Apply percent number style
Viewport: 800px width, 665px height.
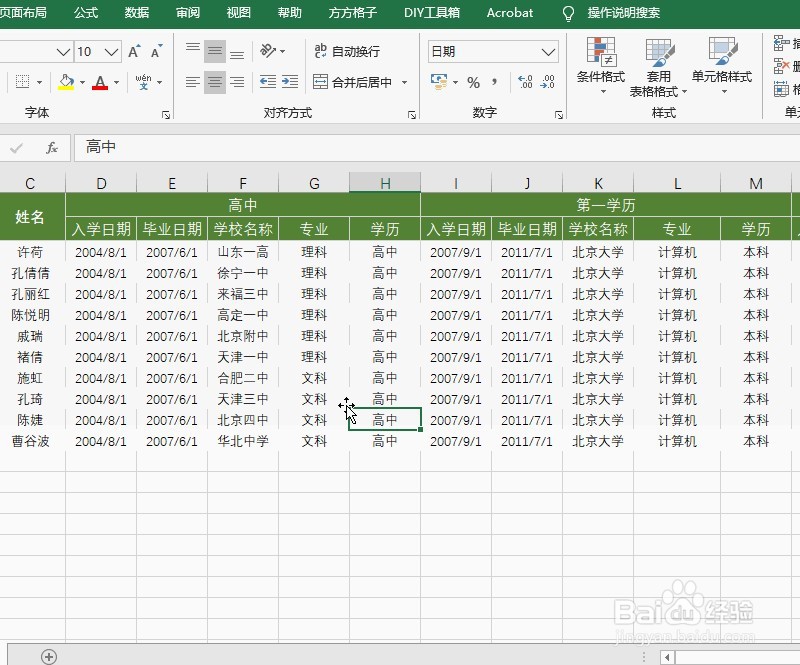tap(473, 83)
